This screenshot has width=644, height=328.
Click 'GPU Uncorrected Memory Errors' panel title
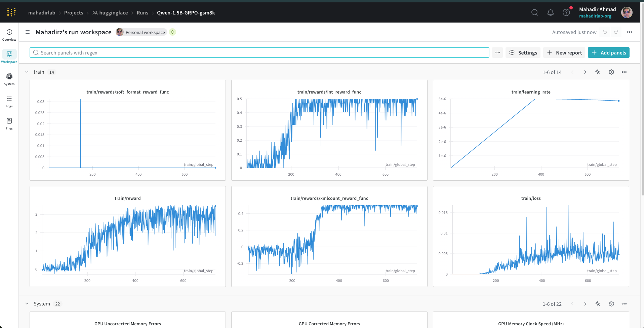(128, 324)
